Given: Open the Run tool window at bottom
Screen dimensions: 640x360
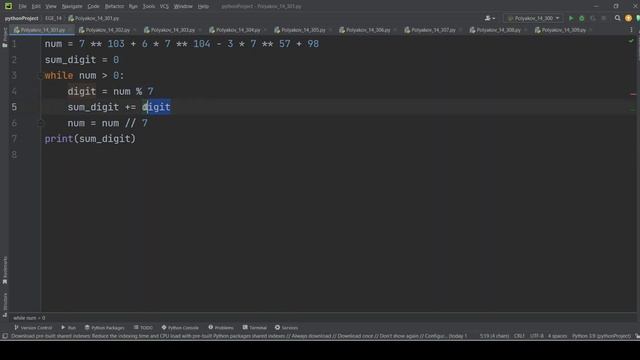Looking at the screenshot, I should pos(69,327).
